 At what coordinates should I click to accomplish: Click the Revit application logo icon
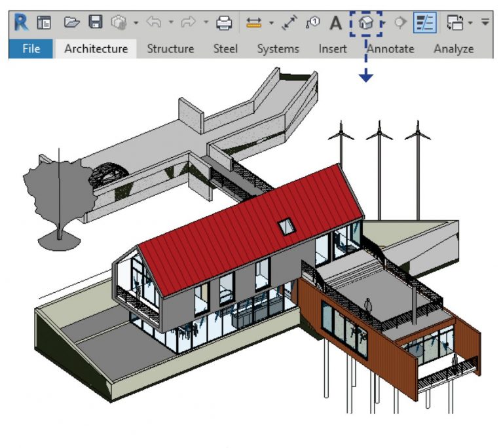coord(21,24)
